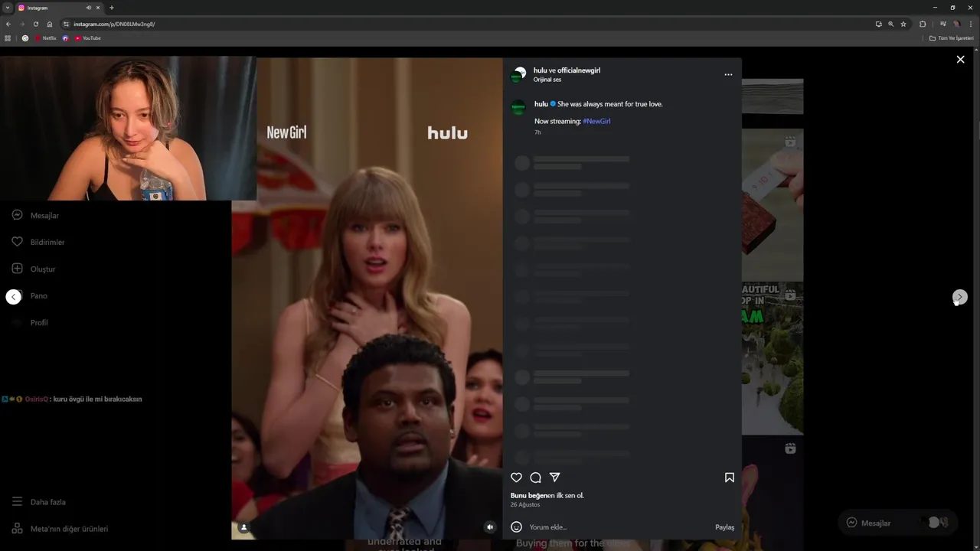Open zoom control icon in address bar
Screen dimensions: 980x551
[890, 24]
